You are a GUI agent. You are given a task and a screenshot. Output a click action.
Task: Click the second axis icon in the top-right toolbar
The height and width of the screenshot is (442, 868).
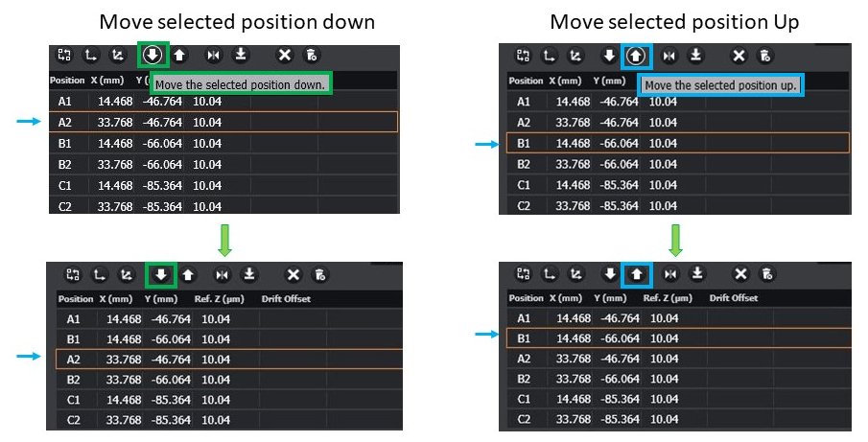coord(549,56)
